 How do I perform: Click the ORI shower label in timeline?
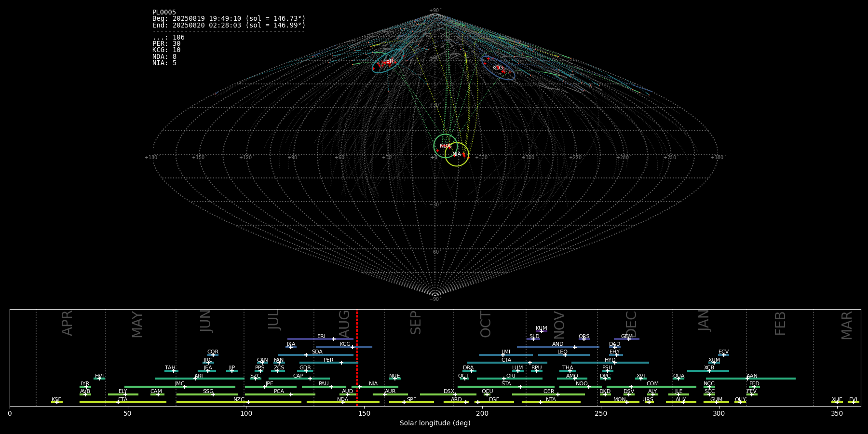(511, 376)
